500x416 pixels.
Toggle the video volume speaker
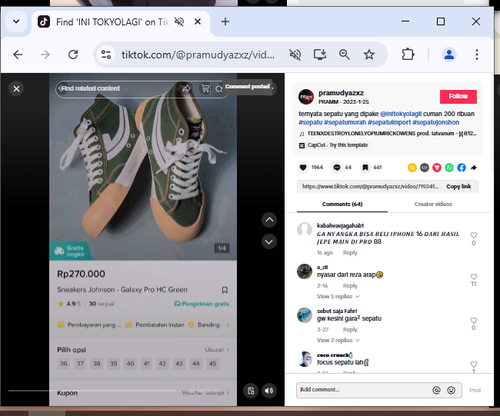click(x=269, y=390)
